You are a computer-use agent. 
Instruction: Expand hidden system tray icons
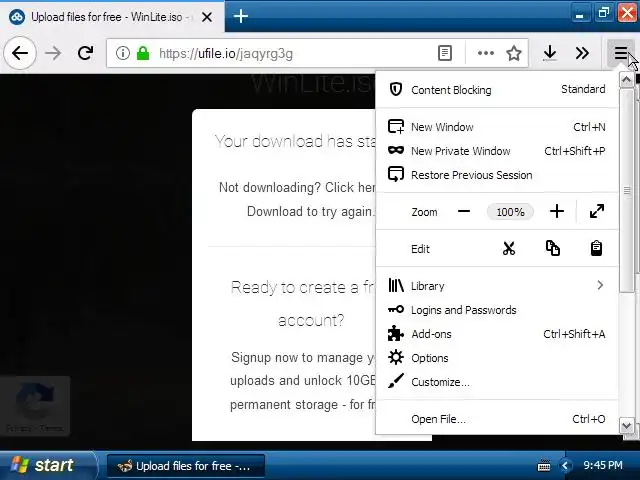(x=565, y=465)
